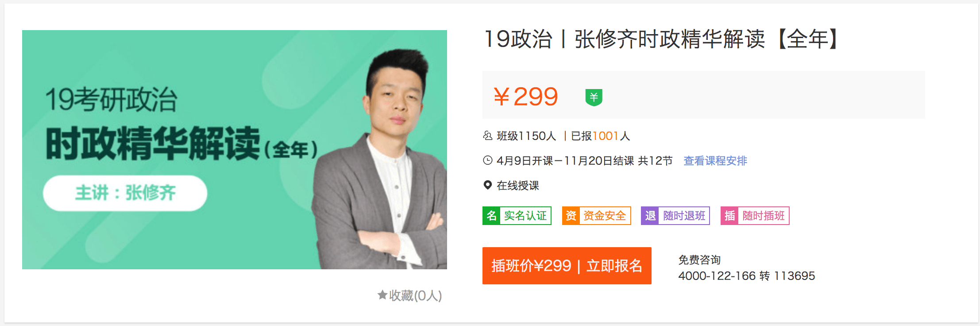Click the course banner image
This screenshot has width=980, height=326.
tap(235, 150)
